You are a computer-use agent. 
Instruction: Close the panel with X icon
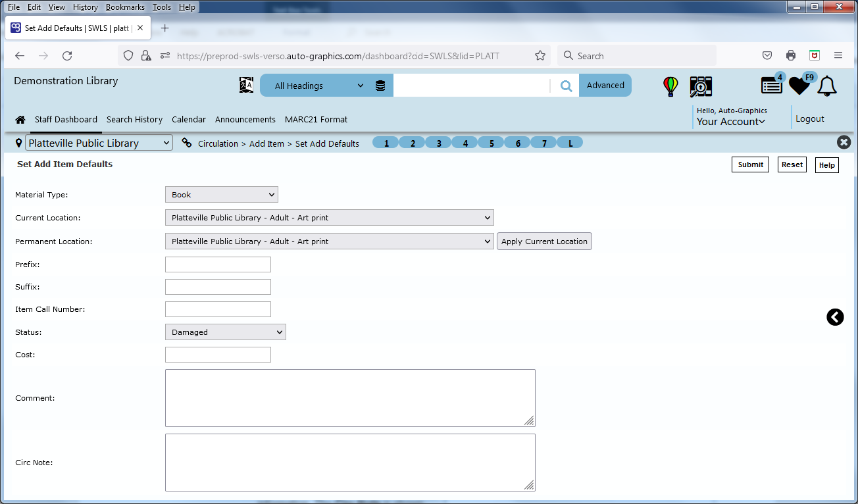coord(844,142)
